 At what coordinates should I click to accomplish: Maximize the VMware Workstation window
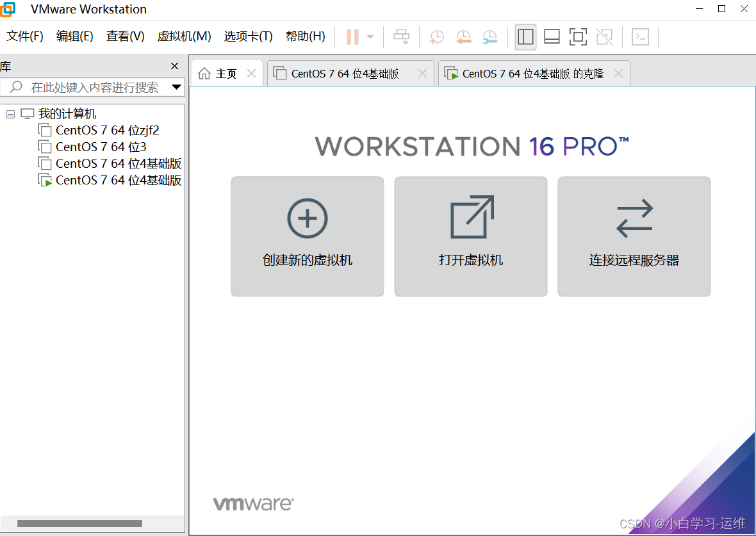(722, 9)
